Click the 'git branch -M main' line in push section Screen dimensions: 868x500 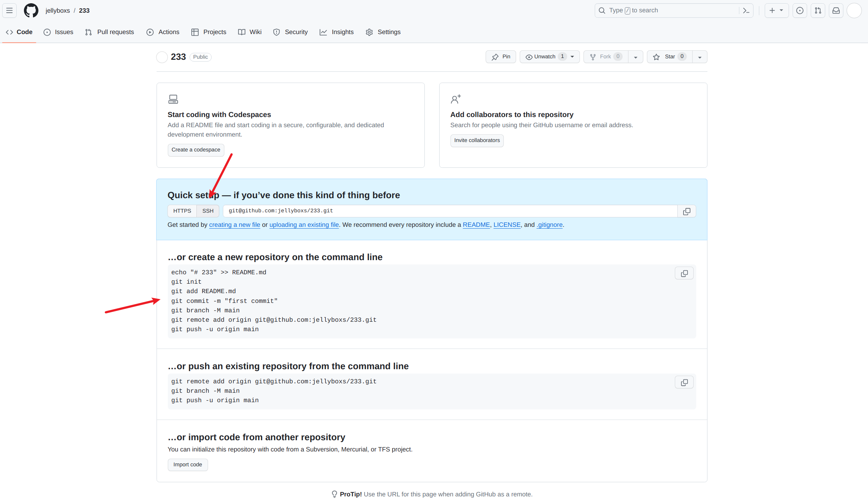click(205, 391)
